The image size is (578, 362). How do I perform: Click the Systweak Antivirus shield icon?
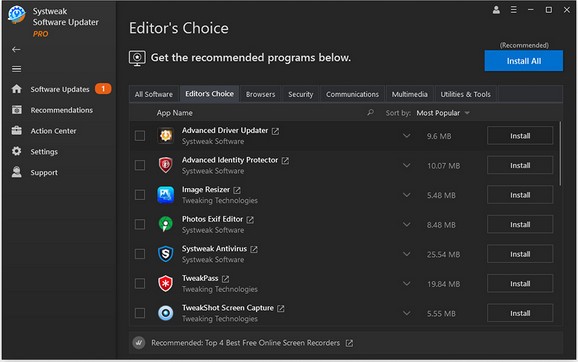pos(166,254)
